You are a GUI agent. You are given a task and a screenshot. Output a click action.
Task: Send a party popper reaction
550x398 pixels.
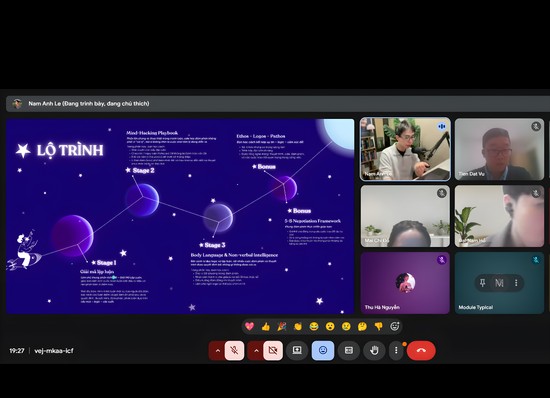pyautogui.click(x=282, y=326)
